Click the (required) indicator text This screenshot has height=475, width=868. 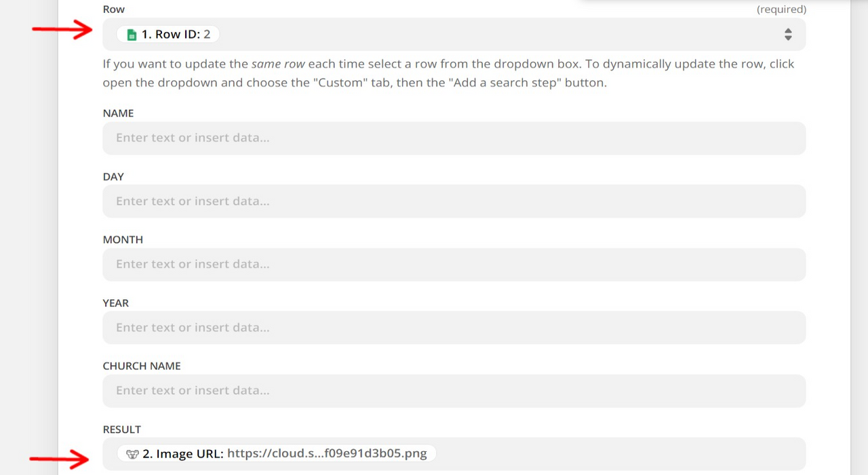pos(781,9)
